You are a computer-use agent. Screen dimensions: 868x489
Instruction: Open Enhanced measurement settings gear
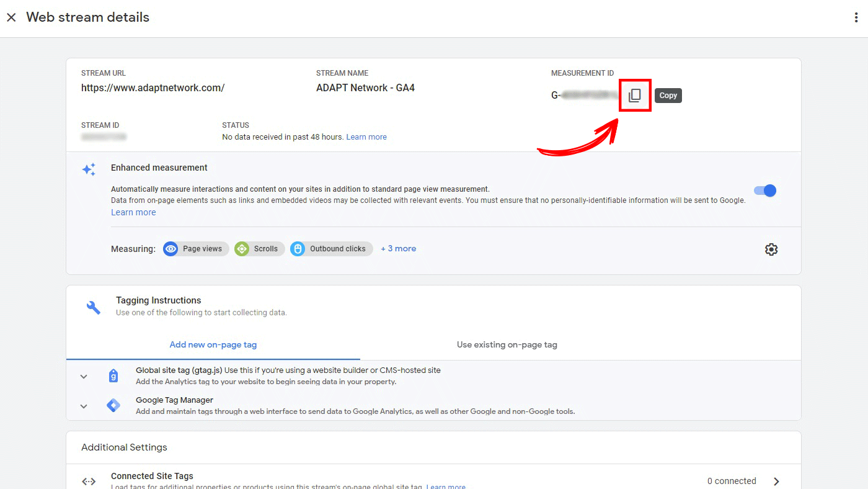click(771, 249)
